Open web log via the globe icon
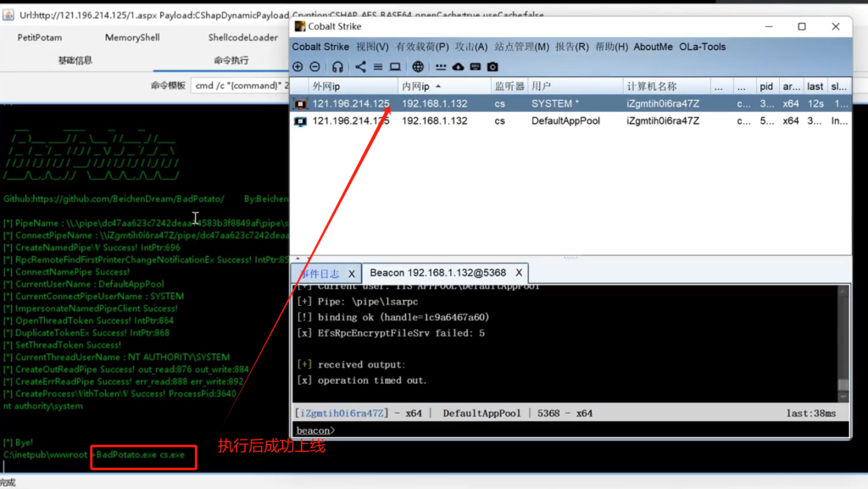Image resolution: width=868 pixels, height=489 pixels. pos(418,67)
